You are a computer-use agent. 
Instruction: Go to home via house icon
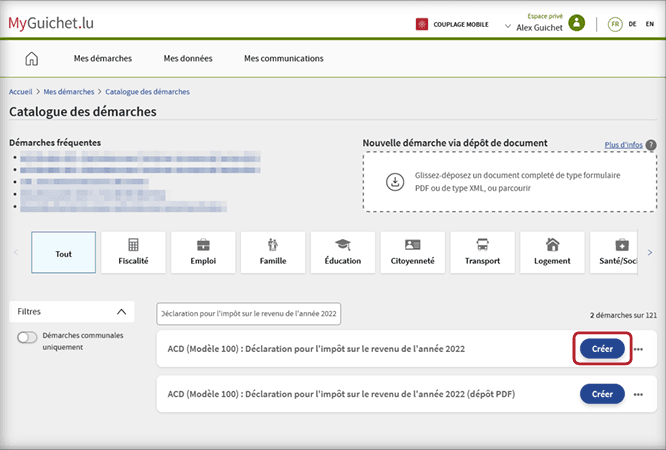tap(31, 58)
